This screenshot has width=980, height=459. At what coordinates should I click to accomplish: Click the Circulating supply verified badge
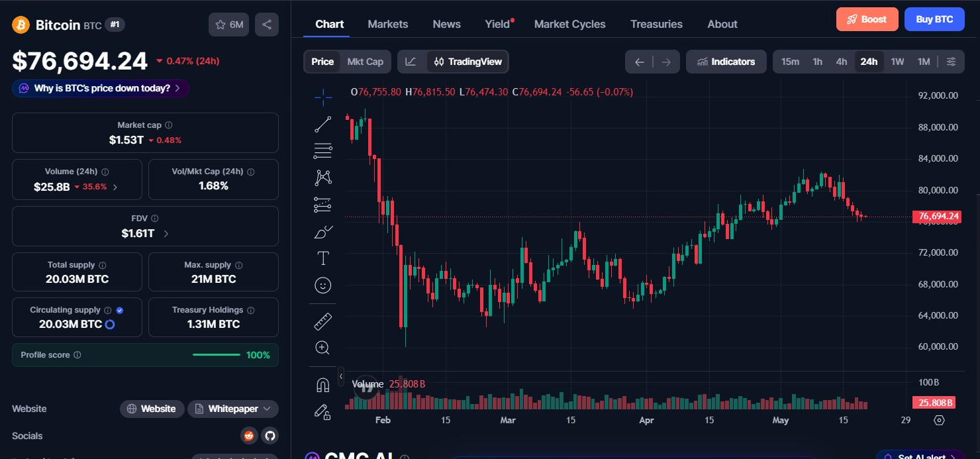pyautogui.click(x=120, y=310)
